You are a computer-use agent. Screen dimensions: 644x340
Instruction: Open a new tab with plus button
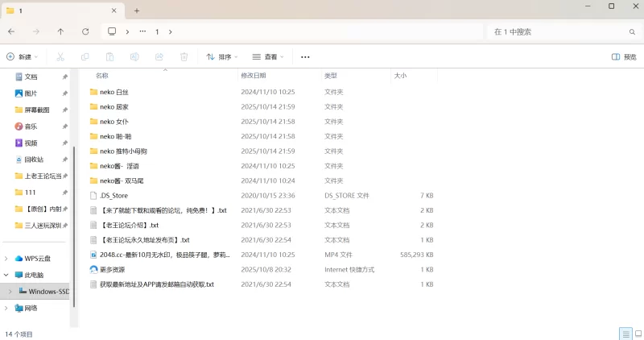(137, 10)
